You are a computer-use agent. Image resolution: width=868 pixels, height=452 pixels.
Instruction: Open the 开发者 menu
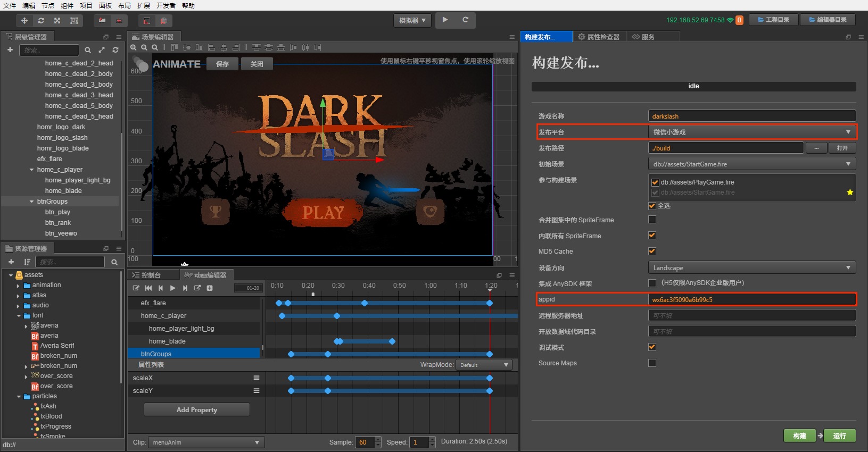[166, 5]
